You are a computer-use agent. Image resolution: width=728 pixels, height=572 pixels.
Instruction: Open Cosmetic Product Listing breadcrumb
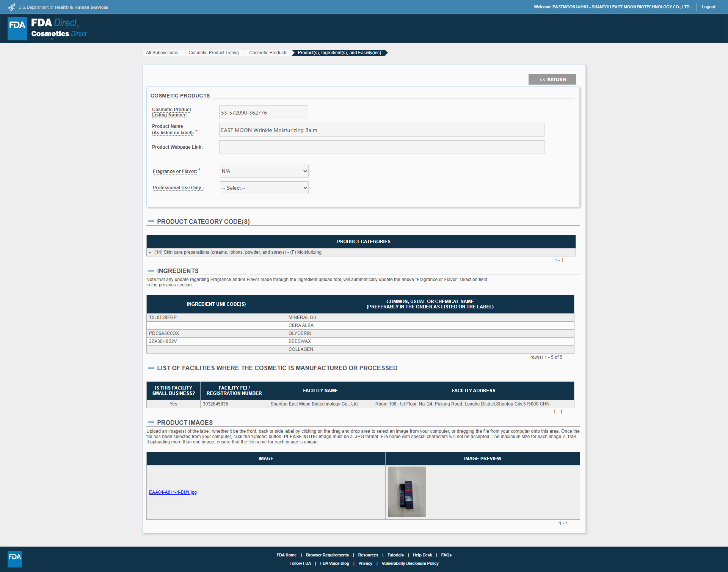[x=213, y=53]
